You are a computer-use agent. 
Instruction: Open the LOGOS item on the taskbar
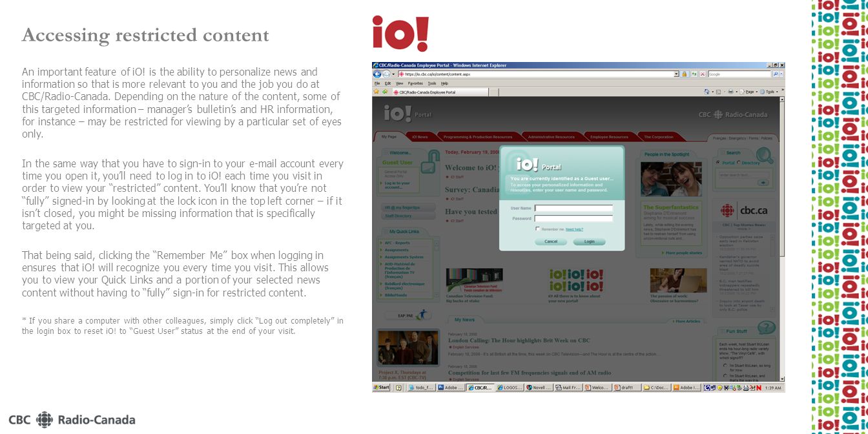pyautogui.click(x=509, y=387)
